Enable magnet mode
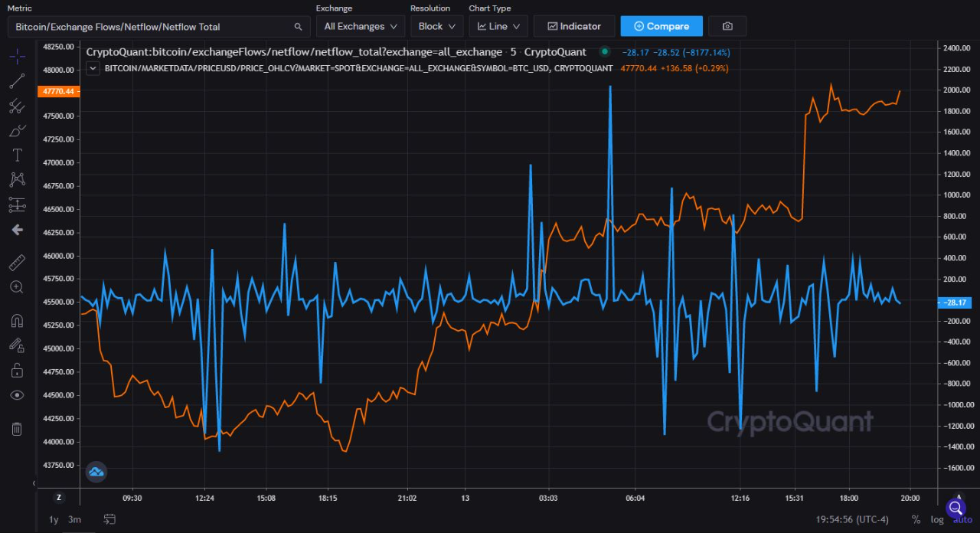The image size is (980, 533). 16,320
